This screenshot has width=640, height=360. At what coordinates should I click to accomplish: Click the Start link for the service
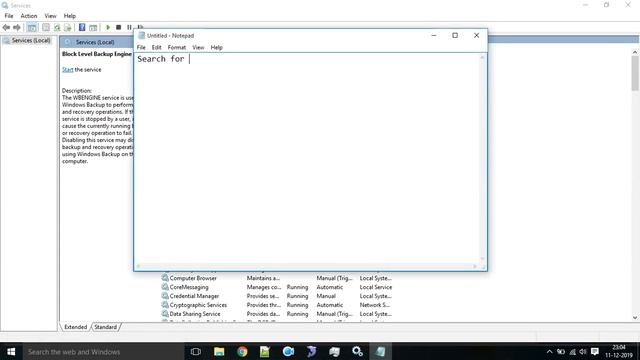tap(67, 70)
